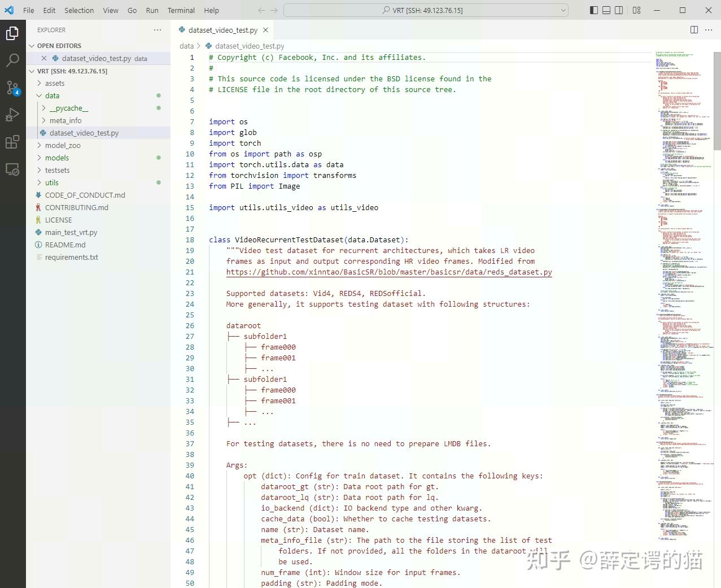The image size is (721, 588).
Task: Click 'import utils.utils_video as utils_video' line
Action: [x=294, y=208]
